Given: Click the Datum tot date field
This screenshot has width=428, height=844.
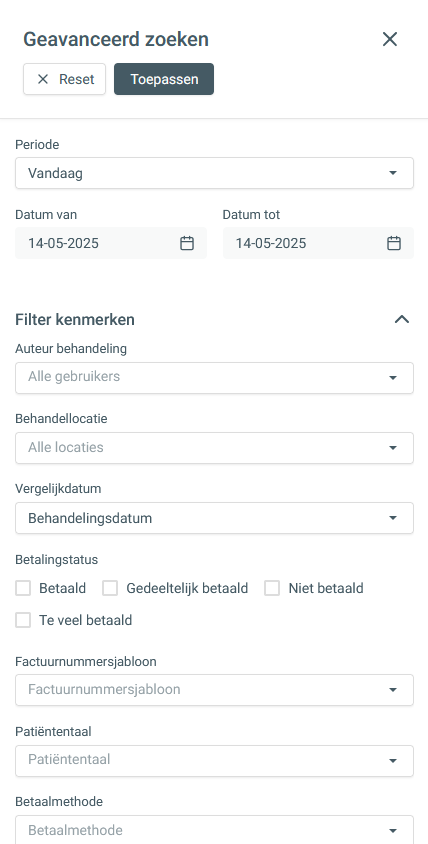Looking at the screenshot, I should point(318,243).
